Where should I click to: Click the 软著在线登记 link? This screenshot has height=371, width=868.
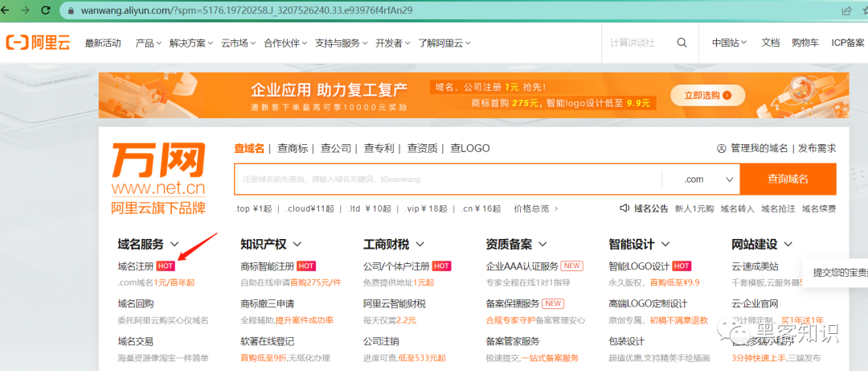tap(268, 341)
